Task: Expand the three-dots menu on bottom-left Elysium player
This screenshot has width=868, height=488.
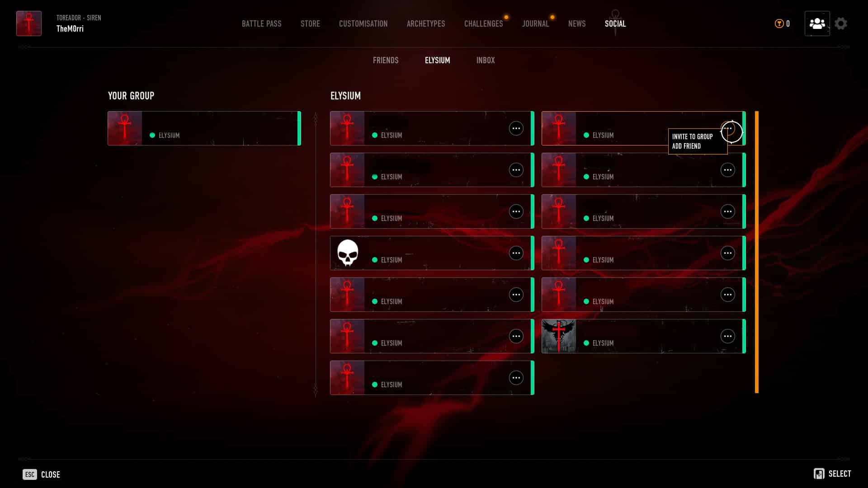Action: tap(516, 378)
